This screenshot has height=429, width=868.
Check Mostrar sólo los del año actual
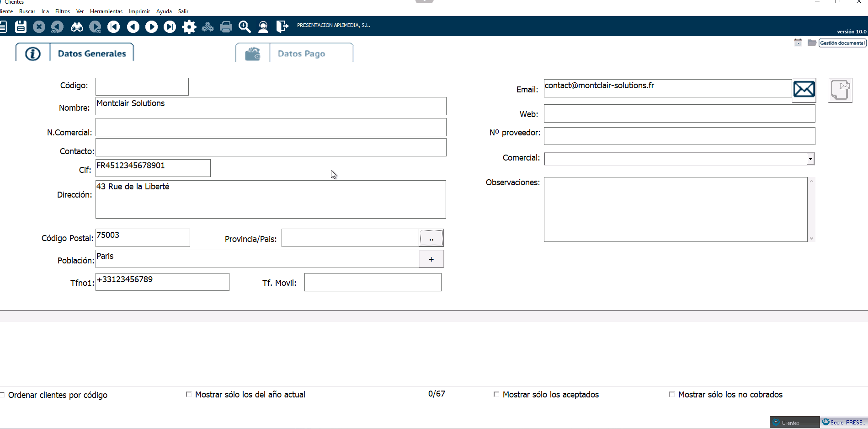click(189, 394)
